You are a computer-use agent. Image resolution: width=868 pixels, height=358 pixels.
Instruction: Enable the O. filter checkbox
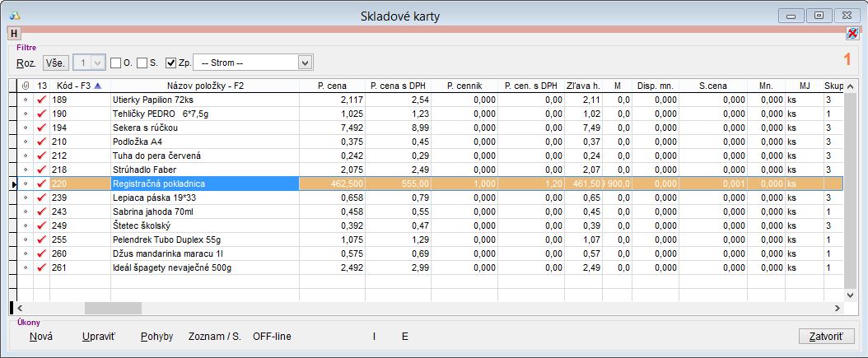(x=116, y=63)
